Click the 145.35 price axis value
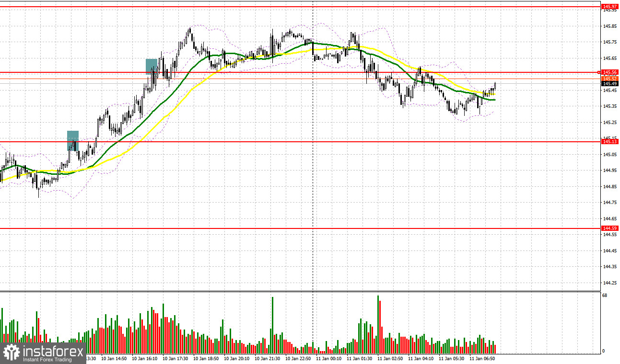This screenshot has width=620, height=364. 609,106
